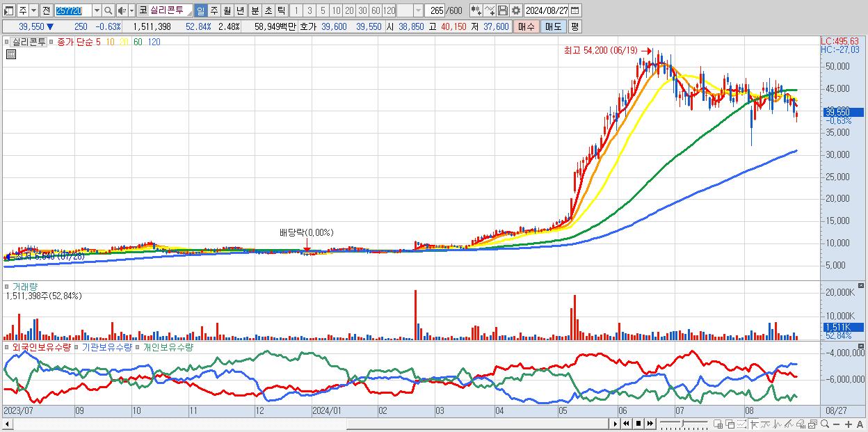Open the stock code history dropdown arrow
868x432 pixels.
pyautogui.click(x=97, y=10)
